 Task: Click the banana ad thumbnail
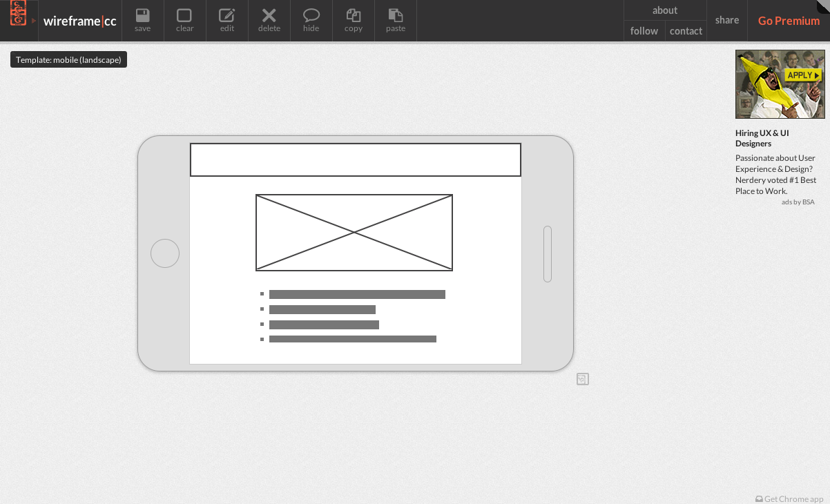click(x=780, y=84)
